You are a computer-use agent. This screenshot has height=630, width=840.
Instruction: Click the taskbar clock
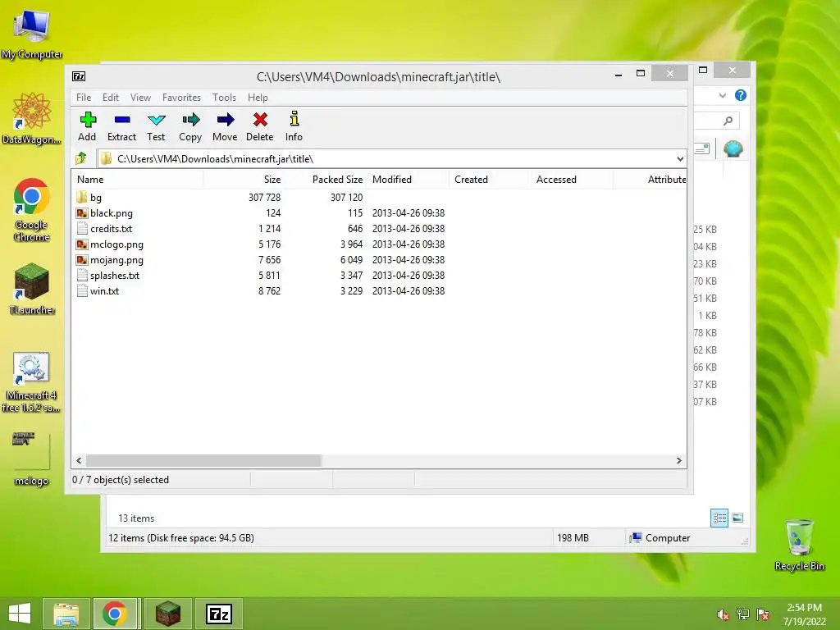coord(804,614)
